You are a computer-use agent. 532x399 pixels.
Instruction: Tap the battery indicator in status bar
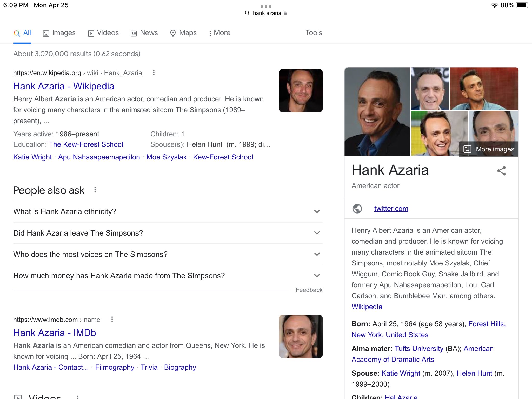click(522, 5)
